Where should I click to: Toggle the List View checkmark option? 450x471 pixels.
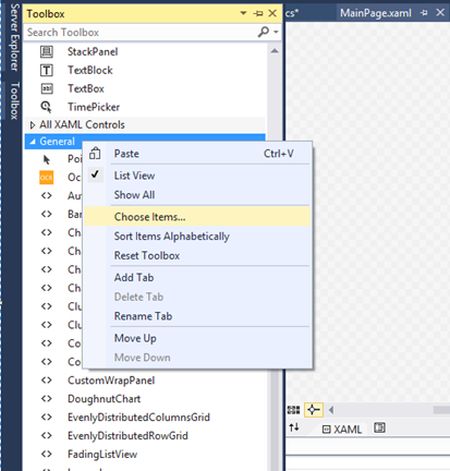click(x=95, y=174)
